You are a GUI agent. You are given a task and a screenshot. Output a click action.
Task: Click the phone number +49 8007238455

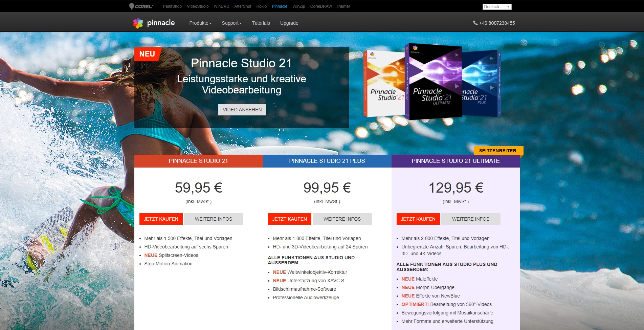pyautogui.click(x=497, y=23)
